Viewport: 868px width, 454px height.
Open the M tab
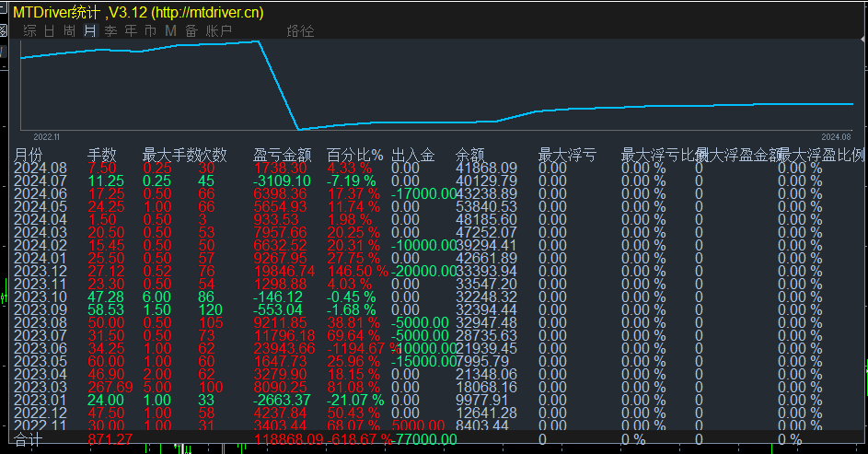[x=170, y=31]
